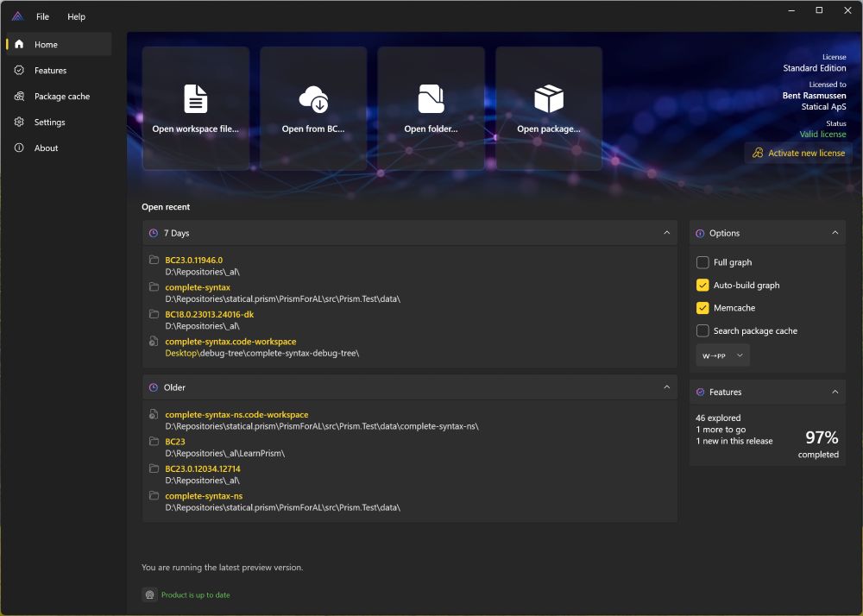Click the Package cache icon in sidebar
This screenshot has width=863, height=616.
point(19,96)
